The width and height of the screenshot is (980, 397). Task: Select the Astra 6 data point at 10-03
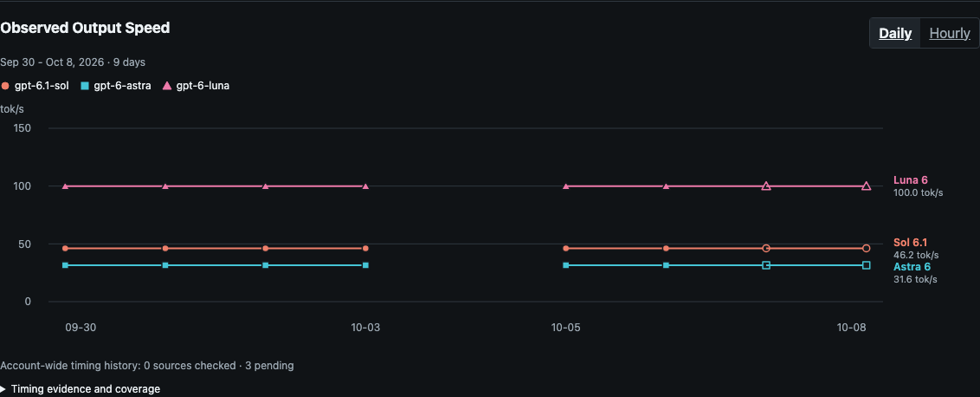365,265
